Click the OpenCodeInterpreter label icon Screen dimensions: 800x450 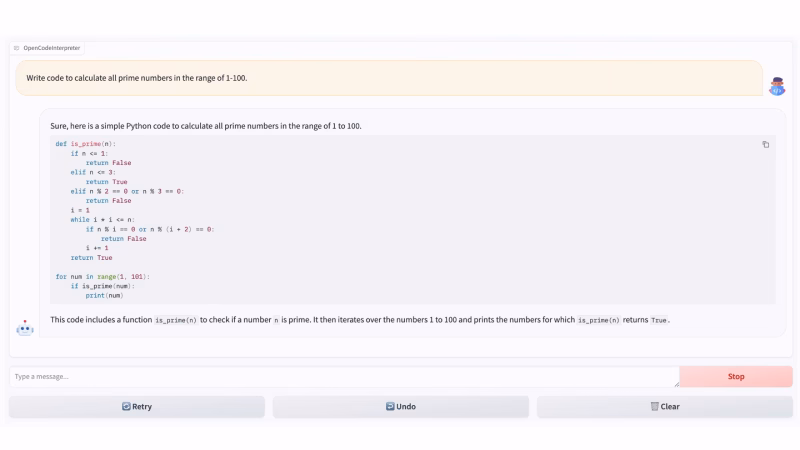16,48
